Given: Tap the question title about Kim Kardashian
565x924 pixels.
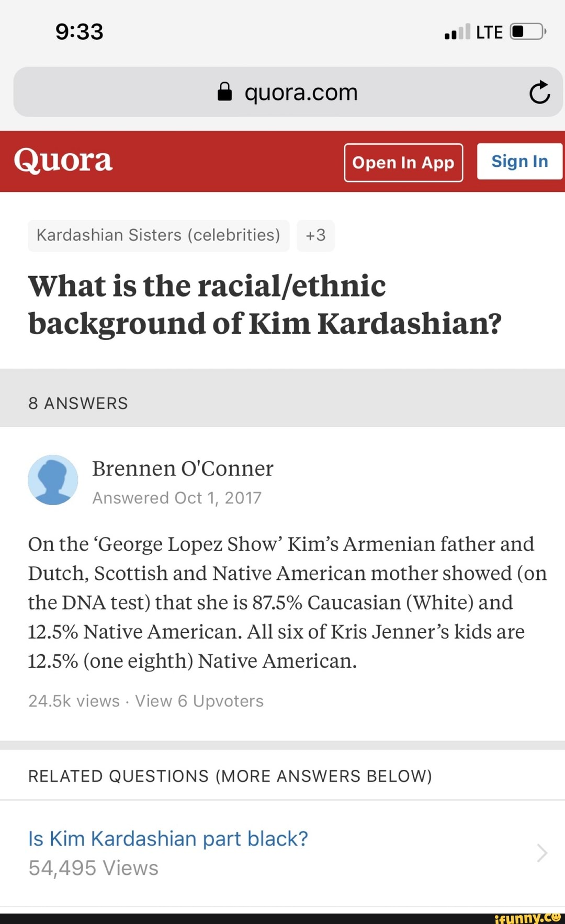Looking at the screenshot, I should [x=265, y=305].
